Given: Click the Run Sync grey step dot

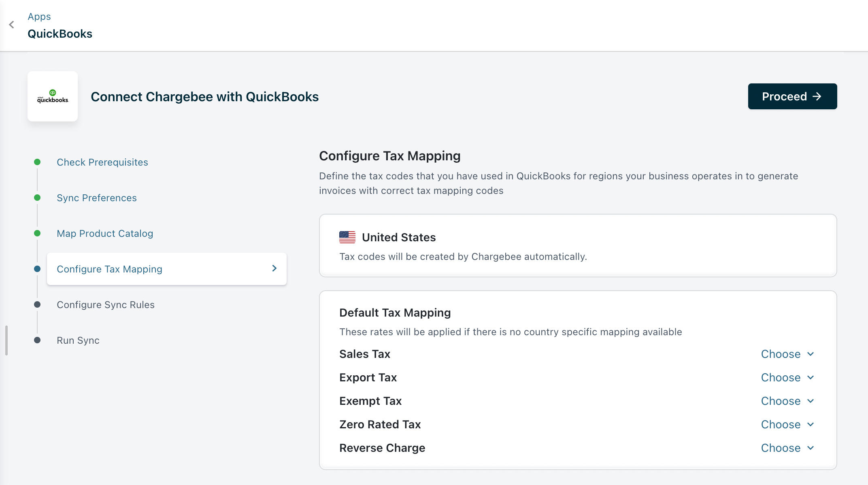Looking at the screenshot, I should [x=37, y=340].
